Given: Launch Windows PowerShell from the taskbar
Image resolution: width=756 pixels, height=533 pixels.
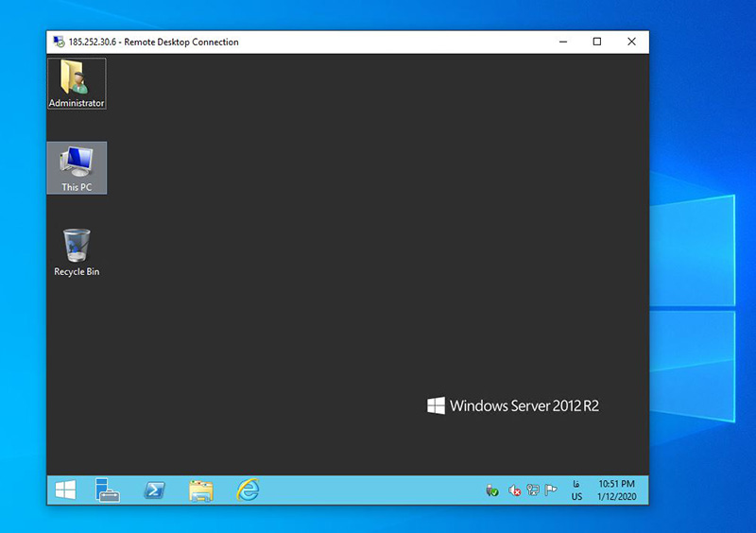Looking at the screenshot, I should pos(154,490).
